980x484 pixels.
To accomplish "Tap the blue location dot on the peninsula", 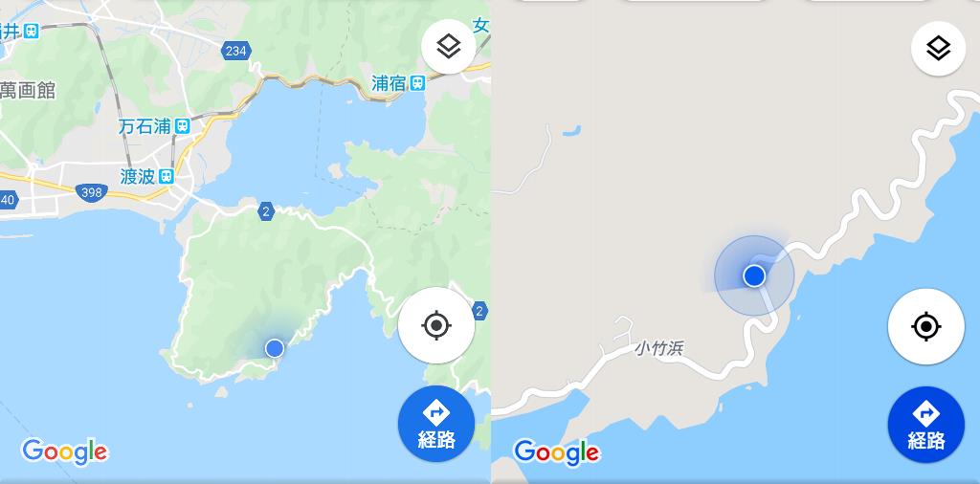I will pyautogui.click(x=275, y=348).
